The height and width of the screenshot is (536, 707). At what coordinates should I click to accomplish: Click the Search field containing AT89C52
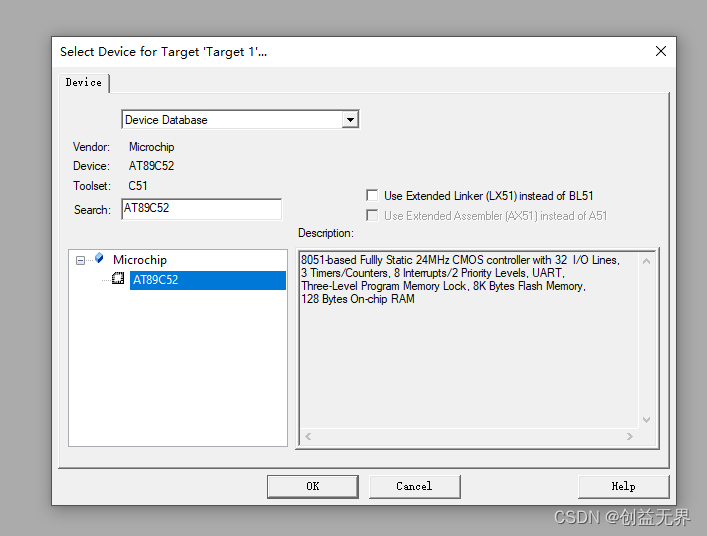[x=202, y=209]
